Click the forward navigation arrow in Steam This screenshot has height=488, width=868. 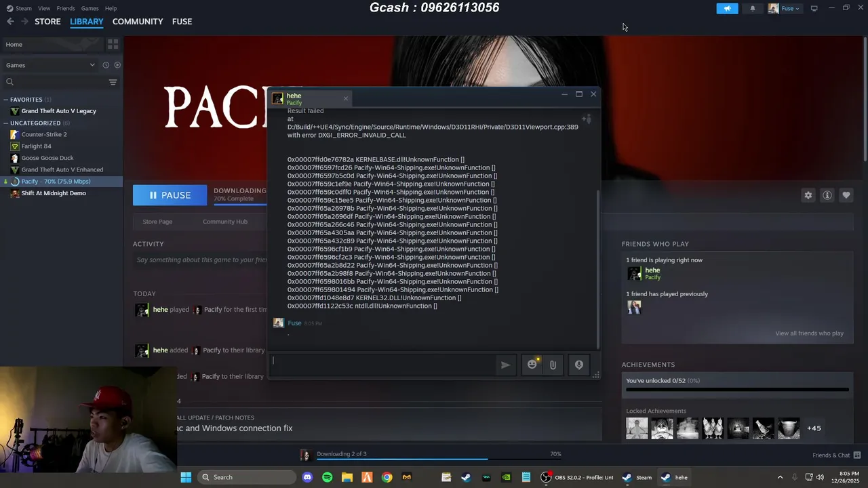click(24, 22)
